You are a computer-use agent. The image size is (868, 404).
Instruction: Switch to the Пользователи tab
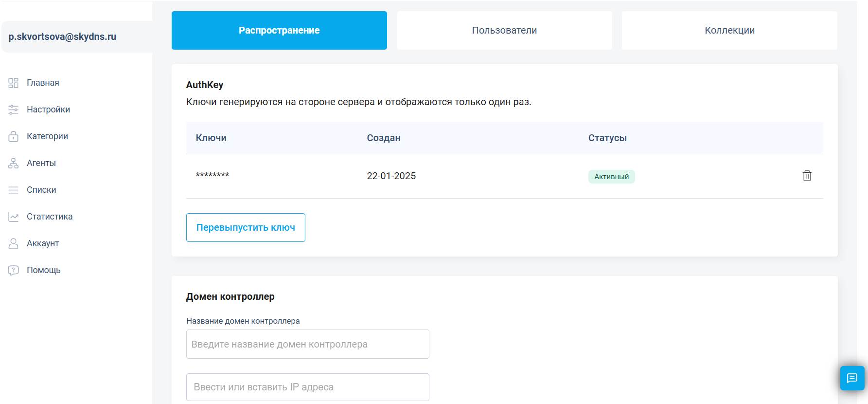(504, 30)
